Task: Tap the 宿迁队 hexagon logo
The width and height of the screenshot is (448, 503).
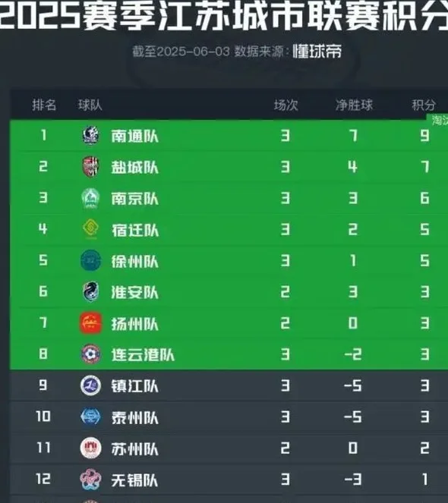Action: point(90,229)
